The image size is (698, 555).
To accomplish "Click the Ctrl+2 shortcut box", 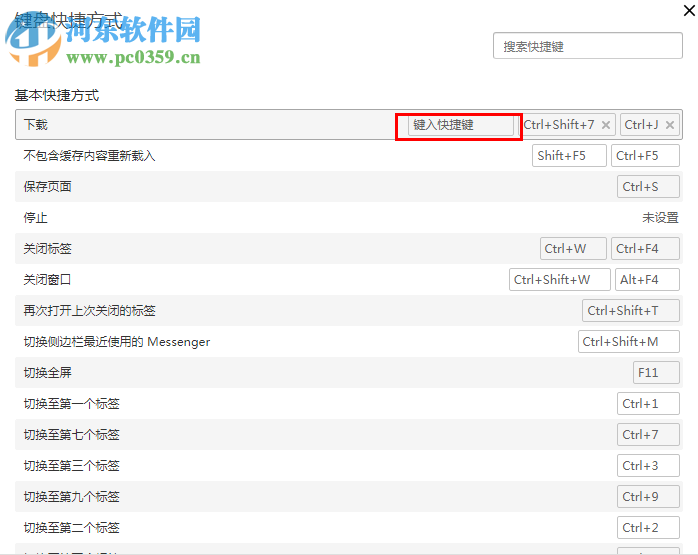I will click(648, 527).
